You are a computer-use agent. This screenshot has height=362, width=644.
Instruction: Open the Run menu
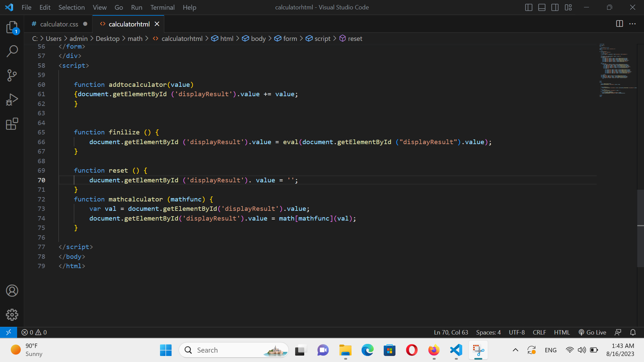(x=137, y=7)
